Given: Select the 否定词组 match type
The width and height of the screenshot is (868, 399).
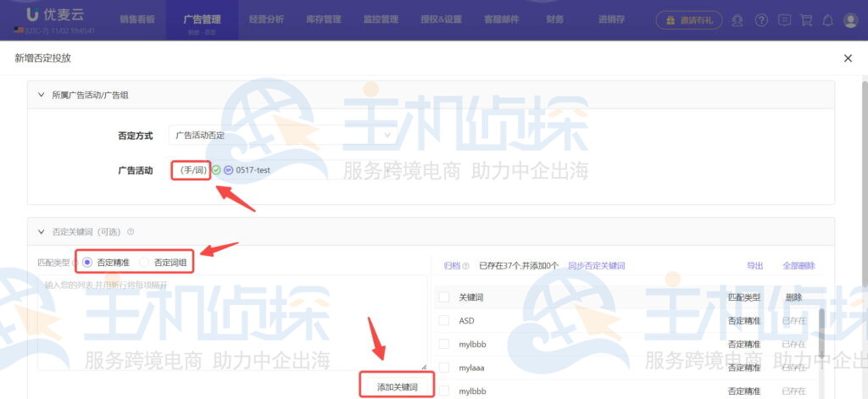Looking at the screenshot, I should point(144,263).
